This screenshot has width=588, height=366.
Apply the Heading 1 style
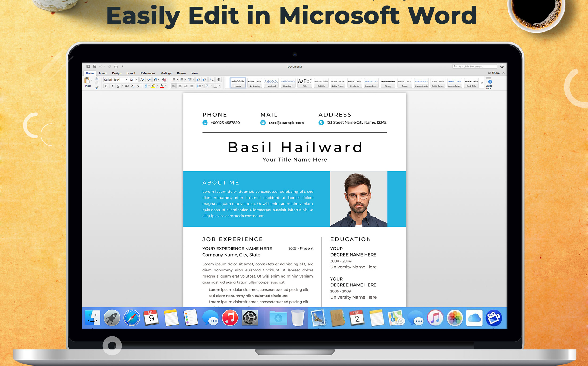coord(271,83)
